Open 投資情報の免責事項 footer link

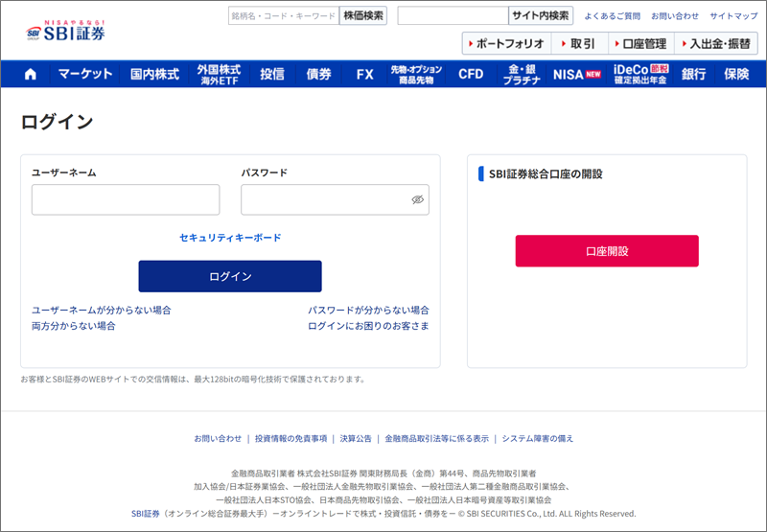point(291,439)
